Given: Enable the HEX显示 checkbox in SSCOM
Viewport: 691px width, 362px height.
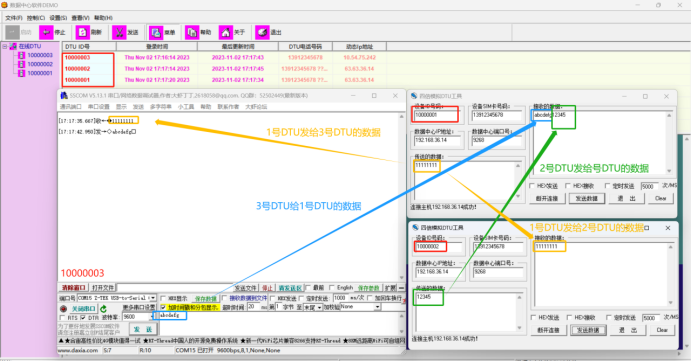Looking at the screenshot, I should 163,299.
